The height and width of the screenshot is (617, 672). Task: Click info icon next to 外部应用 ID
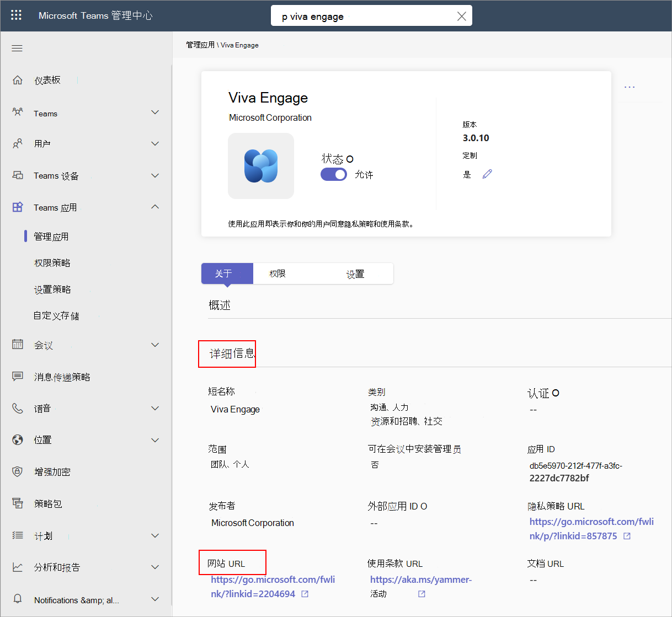point(424,506)
